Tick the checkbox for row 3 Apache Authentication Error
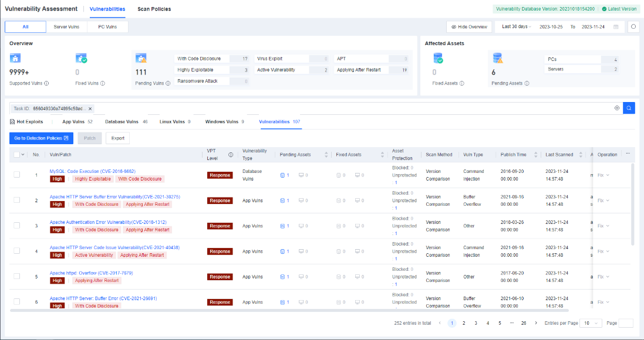The height and width of the screenshot is (340, 644). tap(17, 226)
